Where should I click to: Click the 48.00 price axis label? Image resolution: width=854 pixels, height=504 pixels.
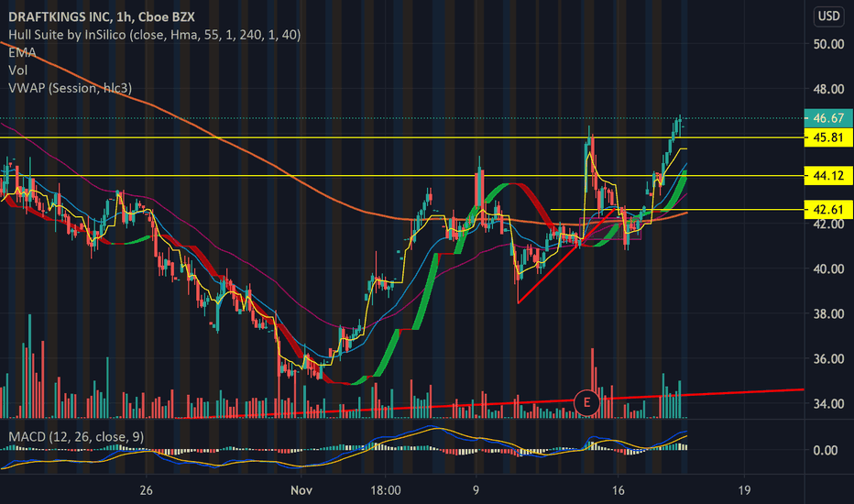coord(828,89)
